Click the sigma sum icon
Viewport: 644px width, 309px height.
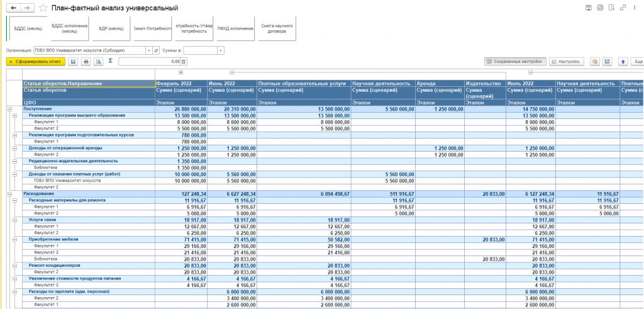(111, 61)
